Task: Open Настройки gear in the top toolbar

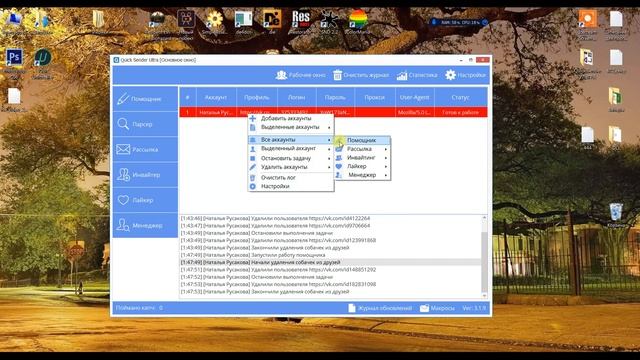Action: (x=451, y=75)
